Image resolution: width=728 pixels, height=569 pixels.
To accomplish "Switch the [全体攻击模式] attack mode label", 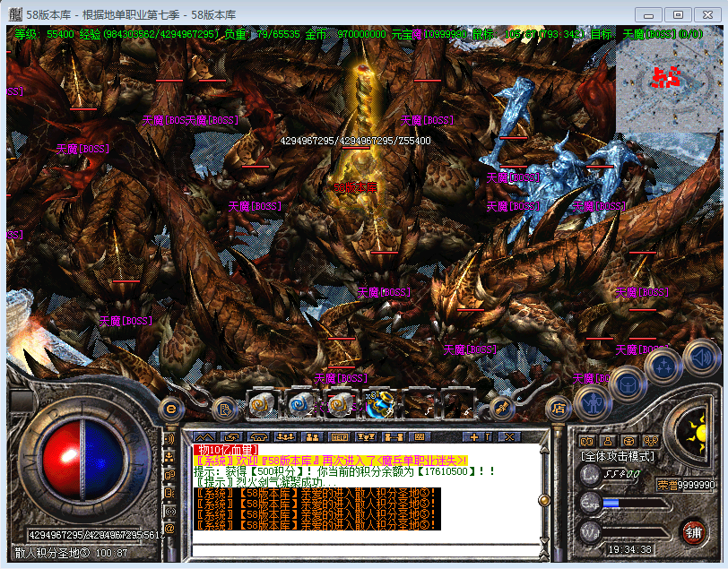I will [x=618, y=457].
